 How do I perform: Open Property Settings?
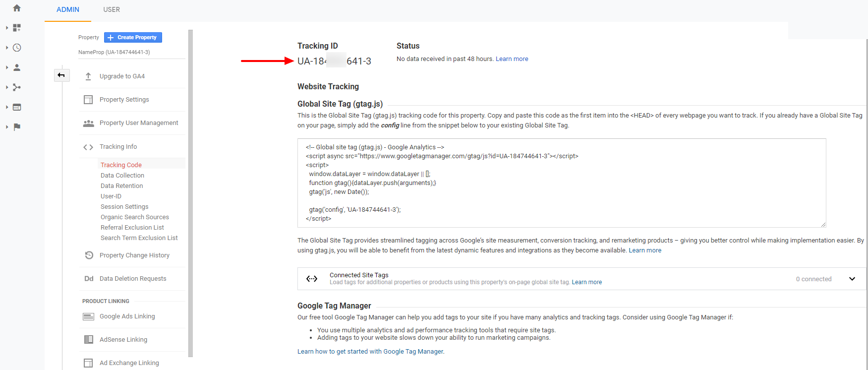pos(124,99)
